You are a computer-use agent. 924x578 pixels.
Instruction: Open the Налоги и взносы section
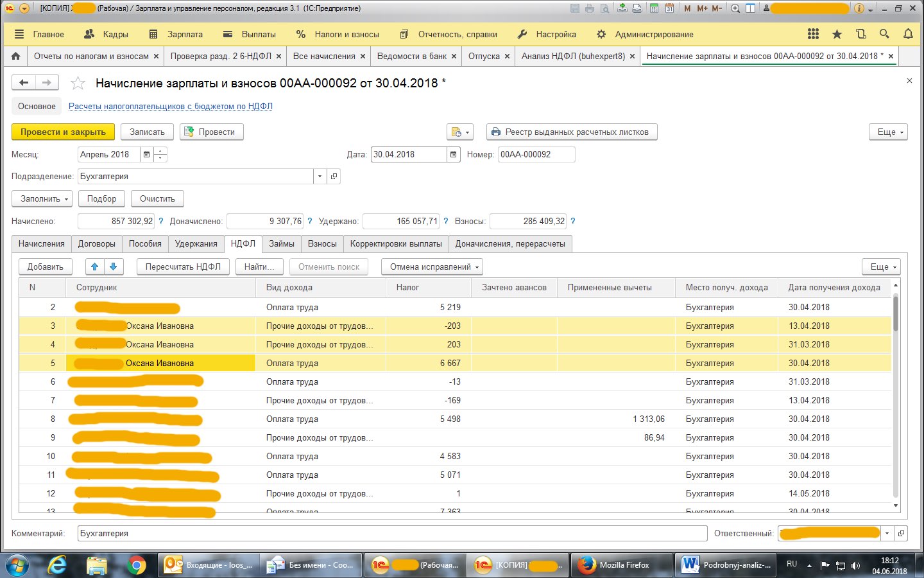[x=338, y=34]
